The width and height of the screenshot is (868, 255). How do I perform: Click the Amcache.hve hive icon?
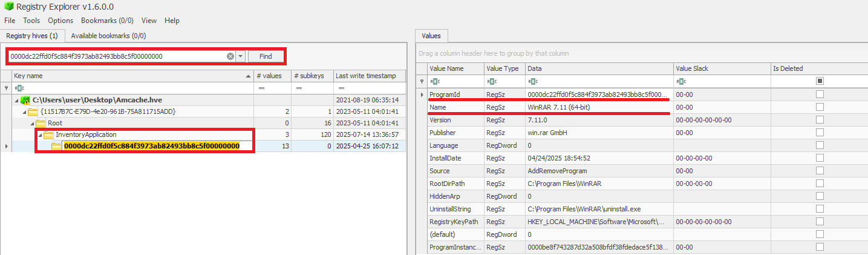(25, 100)
